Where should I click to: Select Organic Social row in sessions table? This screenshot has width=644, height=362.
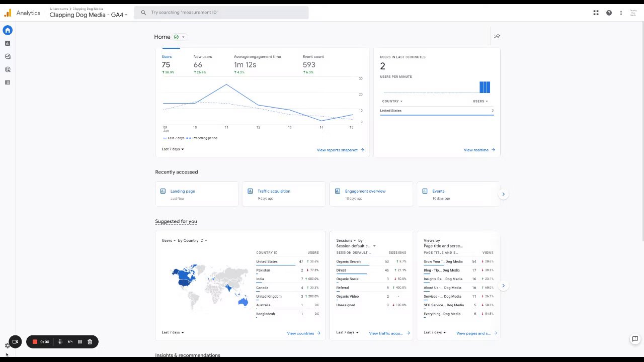[371, 279]
